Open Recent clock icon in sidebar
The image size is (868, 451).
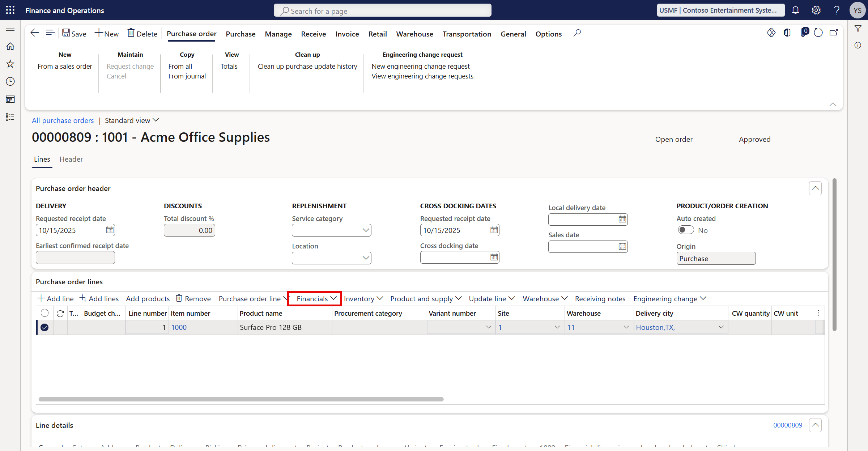point(10,81)
